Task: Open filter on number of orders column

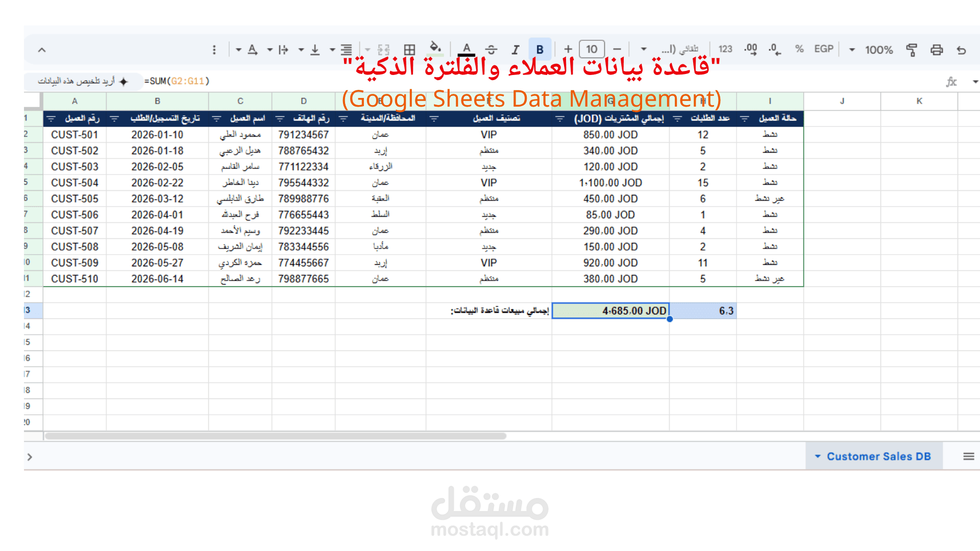Action: coord(677,118)
